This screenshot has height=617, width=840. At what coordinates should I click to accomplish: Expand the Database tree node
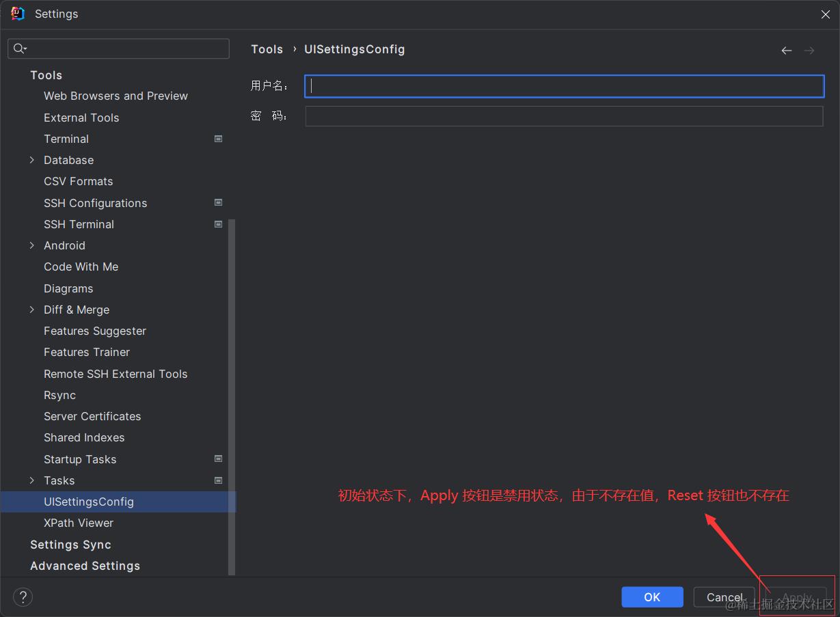pos(32,160)
